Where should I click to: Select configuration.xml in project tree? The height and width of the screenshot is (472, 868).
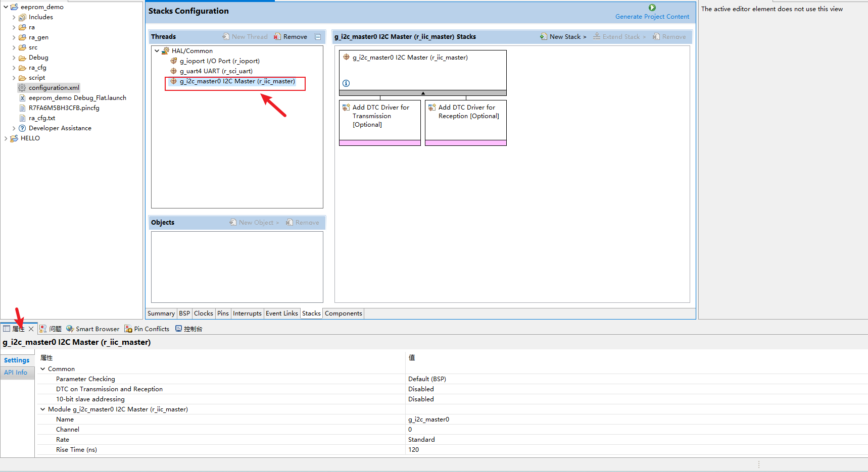tap(54, 88)
